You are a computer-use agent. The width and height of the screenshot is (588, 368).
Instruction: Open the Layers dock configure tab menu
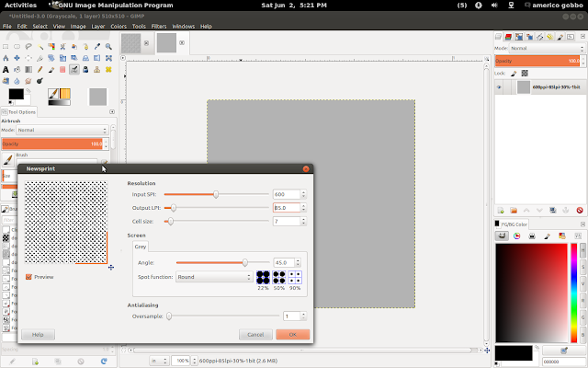(582, 37)
